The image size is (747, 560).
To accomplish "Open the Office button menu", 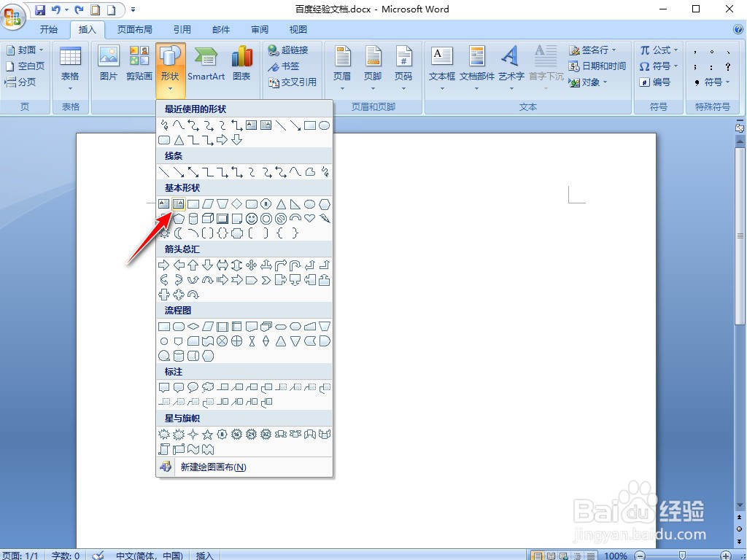I will tap(13, 16).
